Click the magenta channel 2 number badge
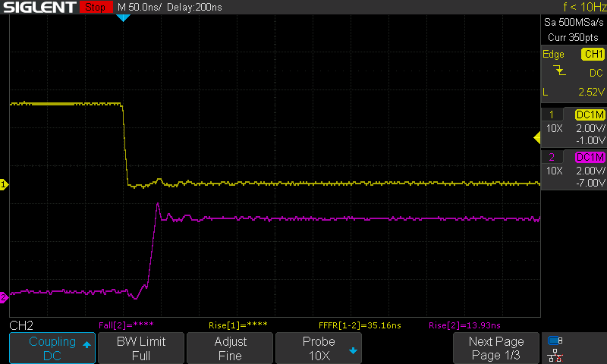 (552, 158)
